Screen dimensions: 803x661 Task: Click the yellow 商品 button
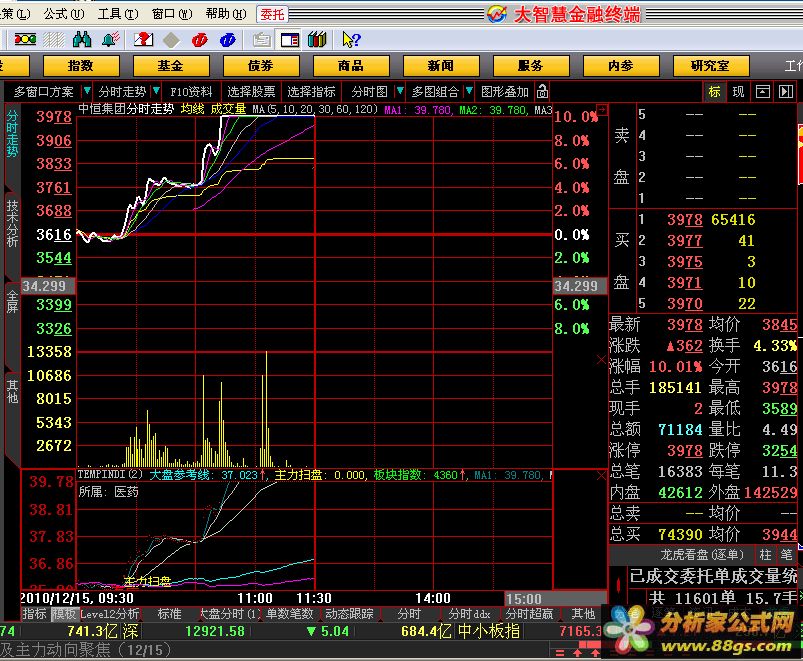tap(351, 66)
